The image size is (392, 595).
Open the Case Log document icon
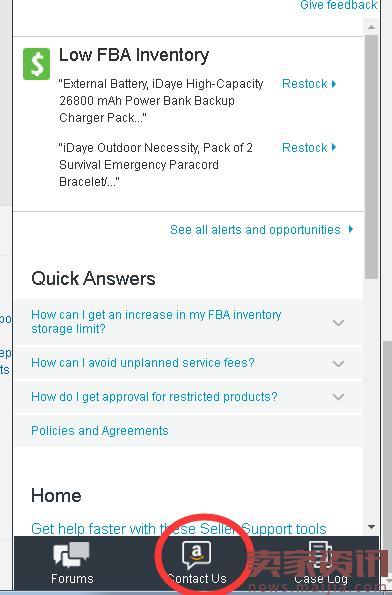pyautogui.click(x=320, y=556)
